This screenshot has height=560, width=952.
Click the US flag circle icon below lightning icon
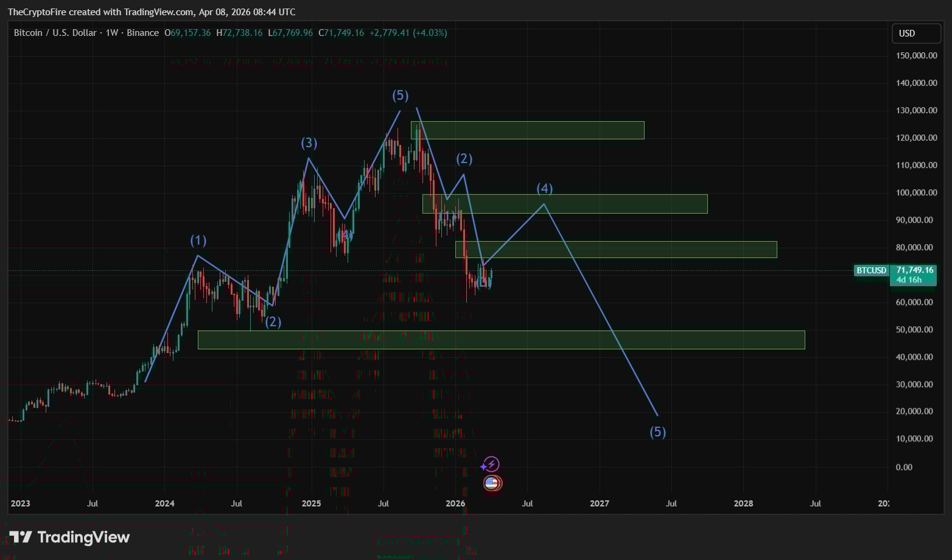[x=492, y=482]
